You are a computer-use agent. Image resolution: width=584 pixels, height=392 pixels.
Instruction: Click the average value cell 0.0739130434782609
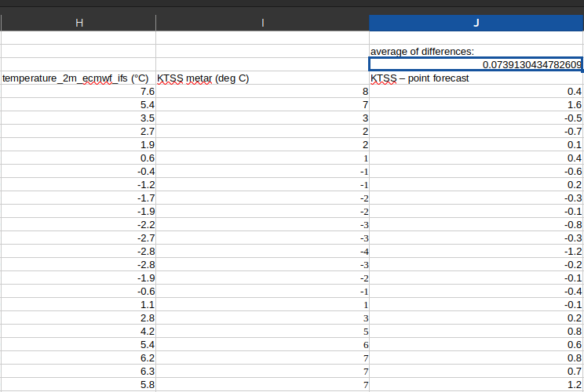tap(476, 64)
